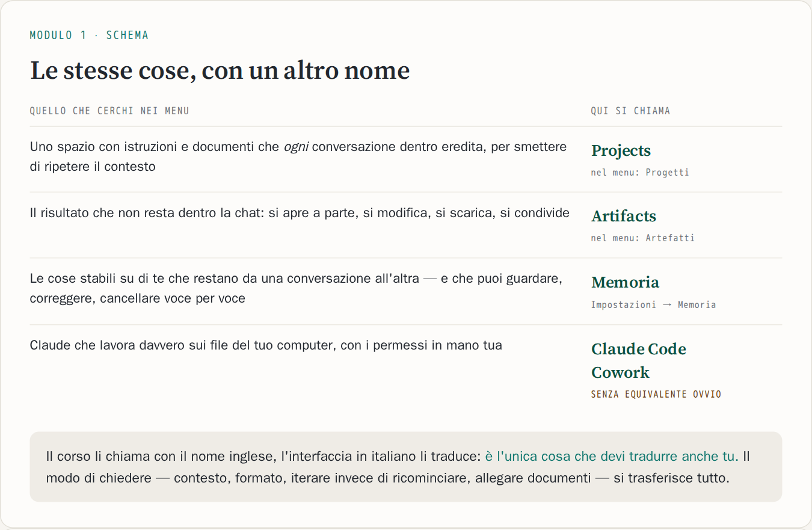812x530 pixels.
Task: Click the note "nel menu: Progetti"
Action: pos(640,173)
